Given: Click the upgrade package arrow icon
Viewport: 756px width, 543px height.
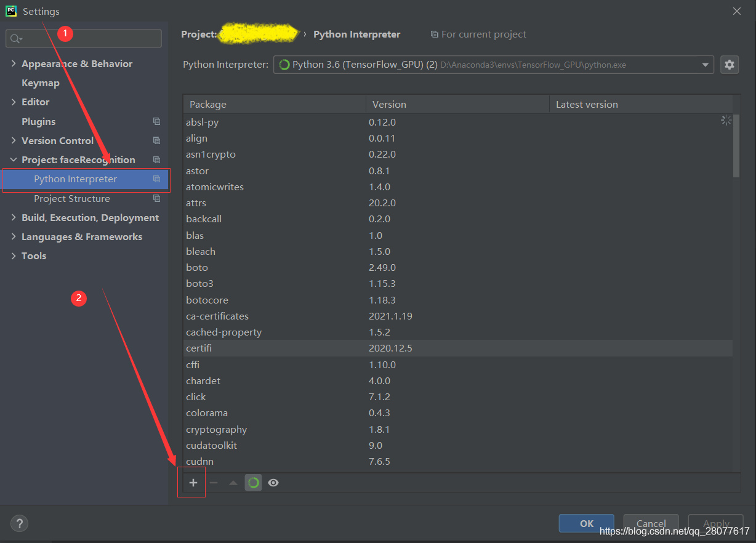Looking at the screenshot, I should (x=233, y=483).
